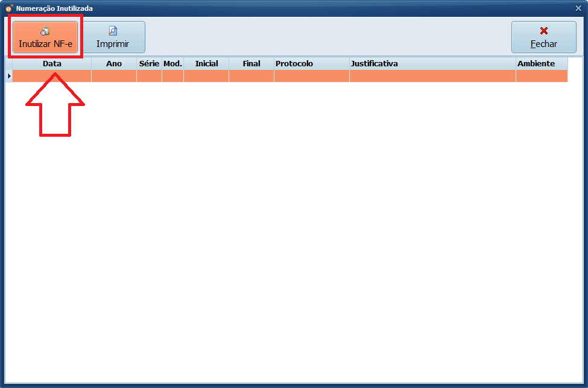Click the Final column header
The height and width of the screenshot is (388, 588).
click(251, 63)
